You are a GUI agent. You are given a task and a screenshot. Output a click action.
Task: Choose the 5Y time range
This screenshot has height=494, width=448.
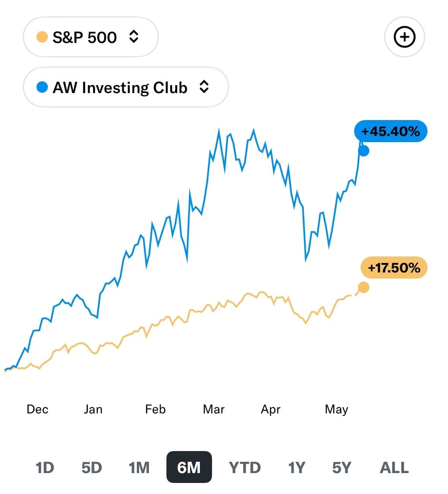pos(342,467)
